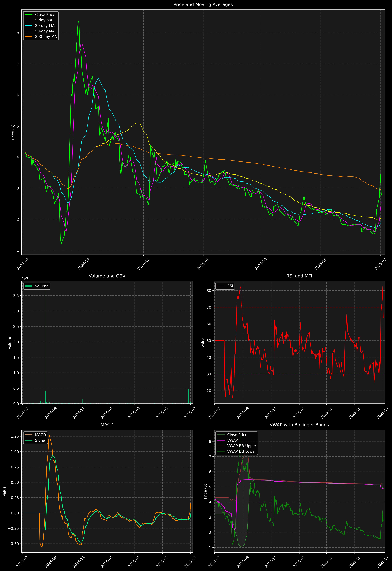The width and height of the screenshot is (392, 571).
Task: Click the red RSI legend line sample
Action: coord(221,286)
